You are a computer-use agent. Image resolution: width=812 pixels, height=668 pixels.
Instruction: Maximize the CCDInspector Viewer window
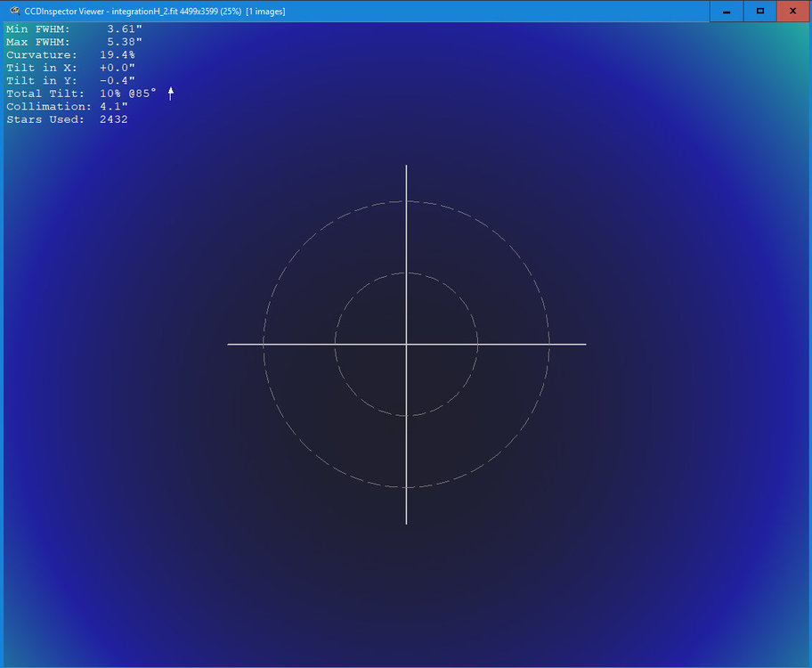tap(759, 11)
